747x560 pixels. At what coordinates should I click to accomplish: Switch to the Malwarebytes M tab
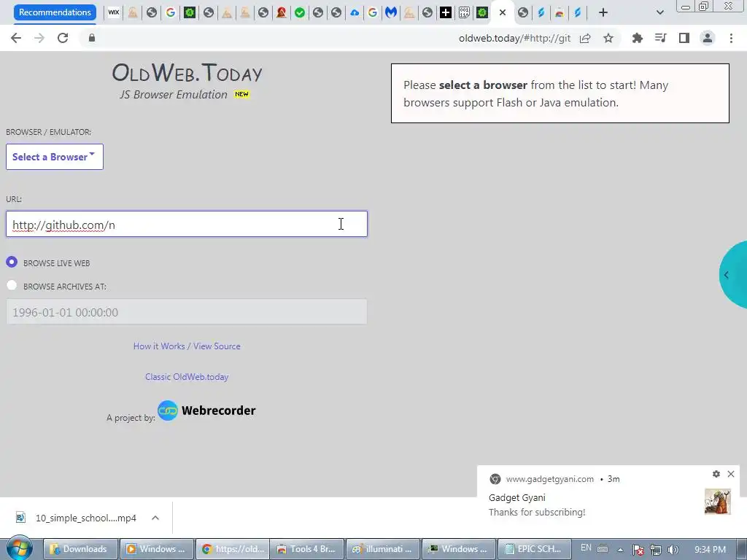click(x=391, y=13)
